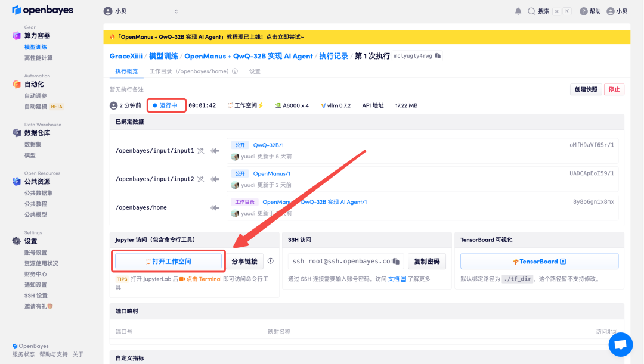The height and width of the screenshot is (364, 644).
Task: Open 公共教程 in the sidebar
Action: [36, 204]
